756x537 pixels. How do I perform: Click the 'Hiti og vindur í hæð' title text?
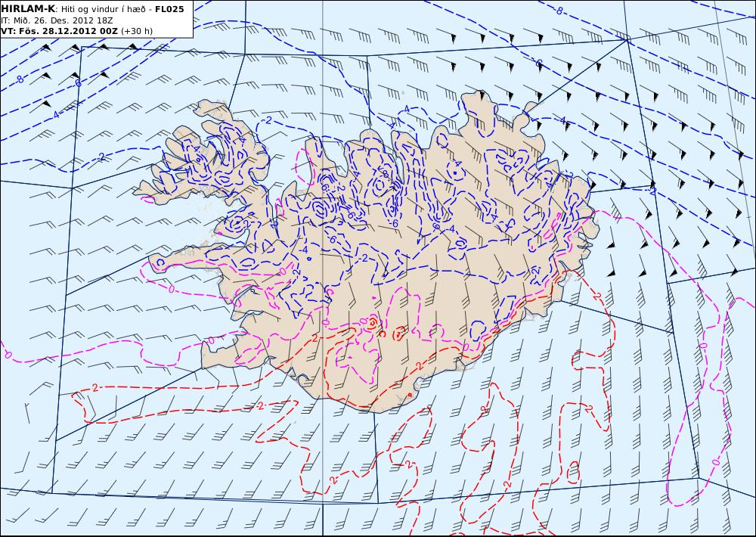coord(104,9)
